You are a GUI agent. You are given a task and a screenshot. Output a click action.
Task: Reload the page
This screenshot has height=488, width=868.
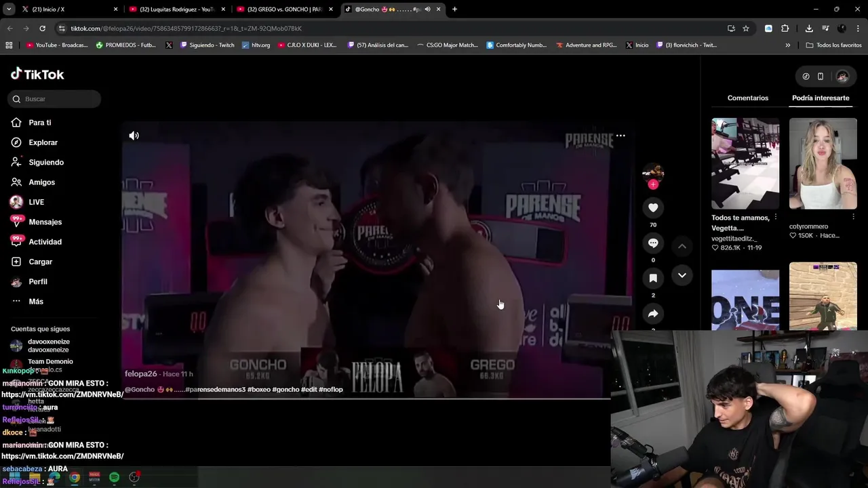tap(42, 28)
